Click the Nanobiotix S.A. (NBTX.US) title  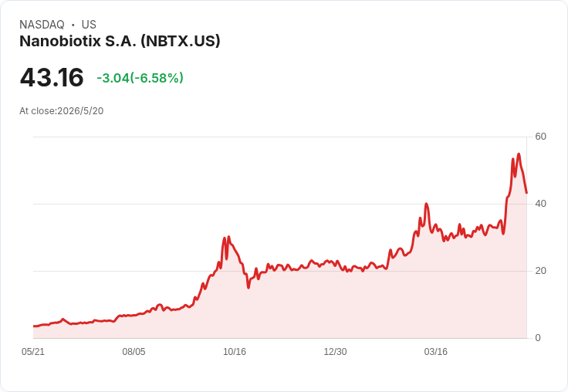(x=120, y=41)
